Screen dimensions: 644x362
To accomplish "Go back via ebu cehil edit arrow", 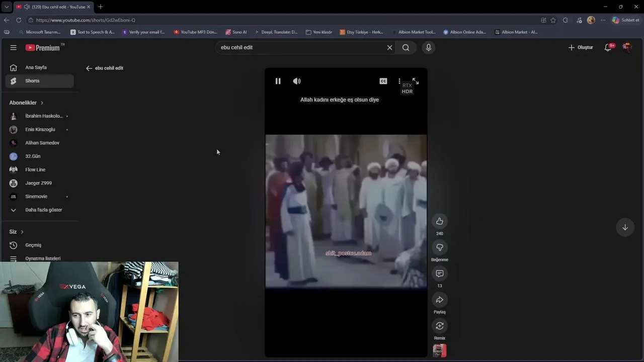I will pos(89,68).
